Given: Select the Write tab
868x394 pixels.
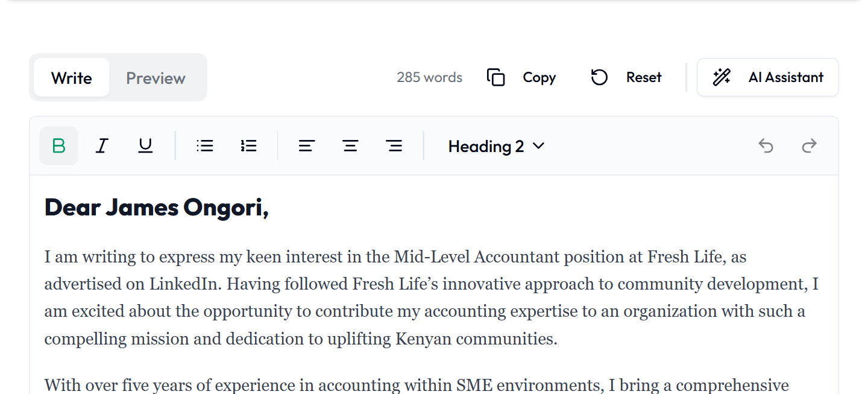Looking at the screenshot, I should click(x=71, y=78).
